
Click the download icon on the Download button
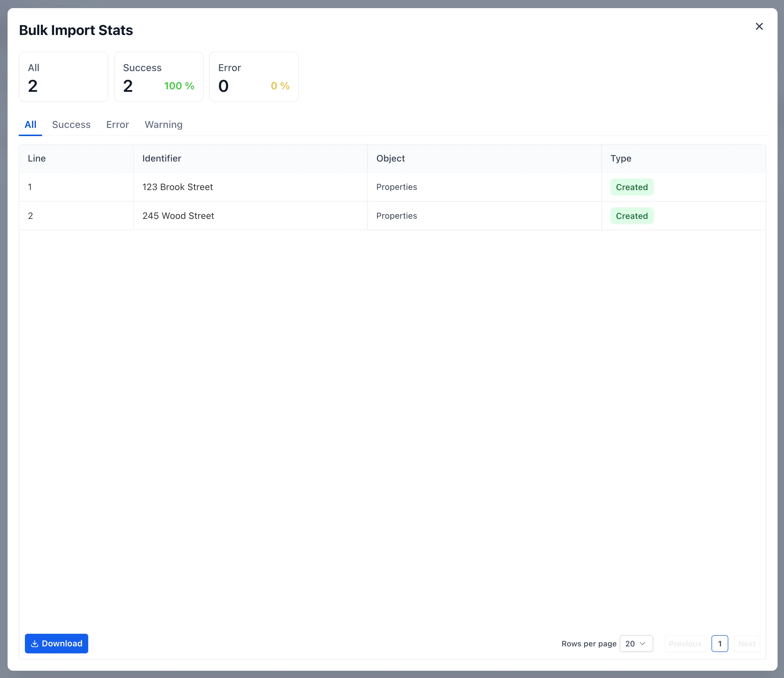pos(35,643)
